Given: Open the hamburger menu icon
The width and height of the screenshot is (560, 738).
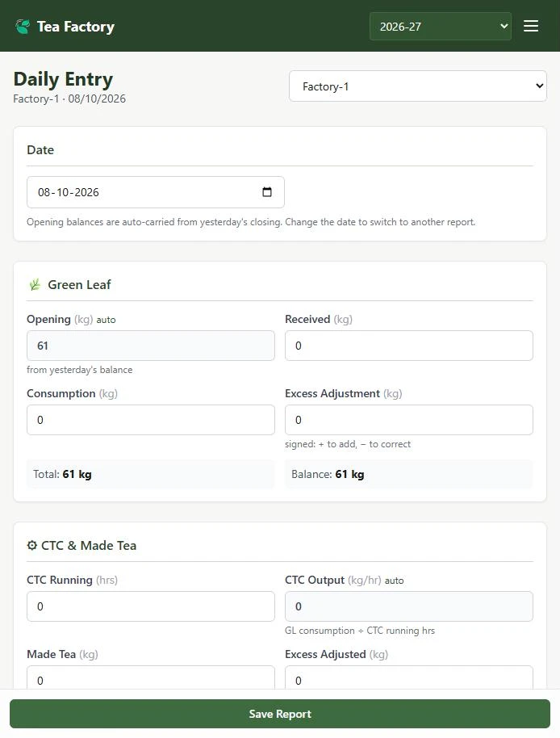Looking at the screenshot, I should (531, 26).
